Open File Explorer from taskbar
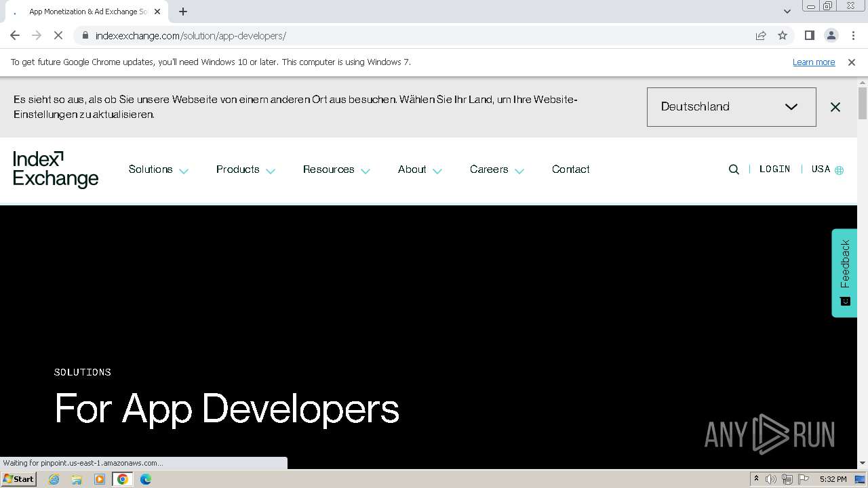The height and width of the screenshot is (488, 868). tap(77, 479)
